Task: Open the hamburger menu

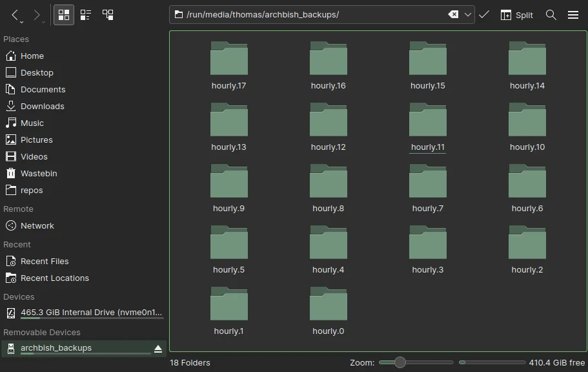Action: [573, 15]
